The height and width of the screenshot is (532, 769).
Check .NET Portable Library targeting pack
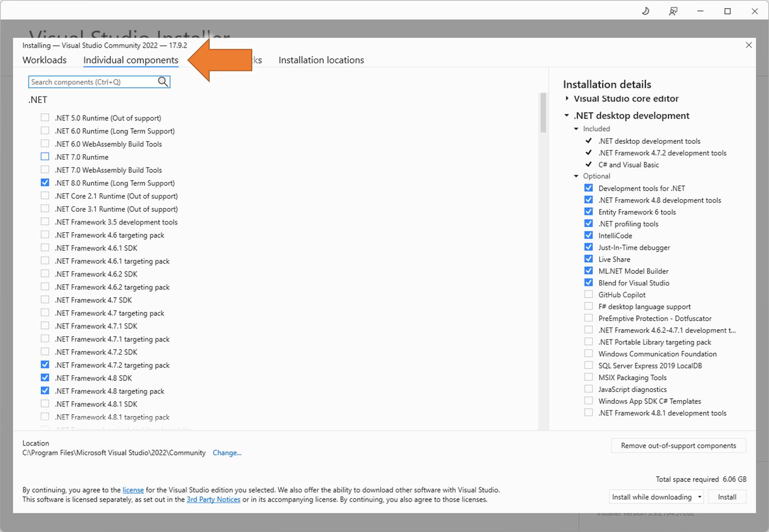click(589, 342)
